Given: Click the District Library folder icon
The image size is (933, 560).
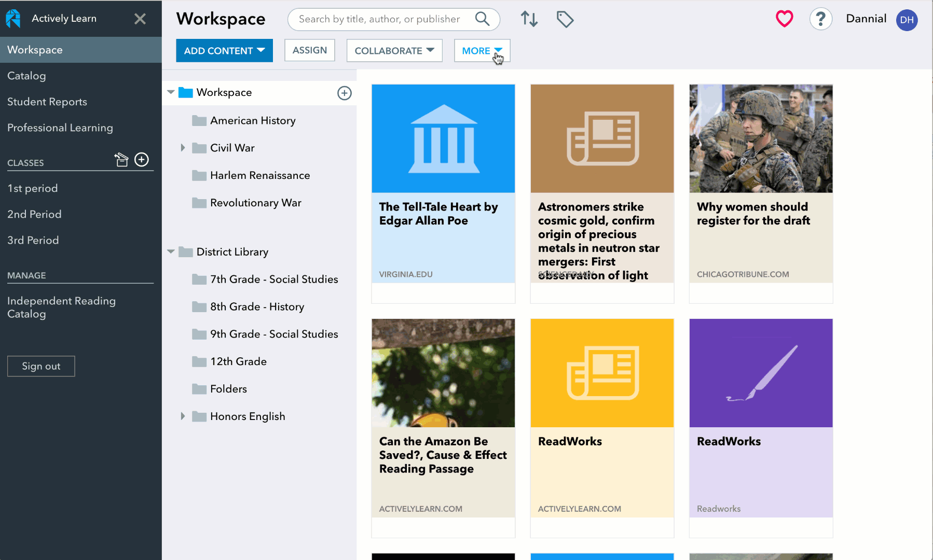Looking at the screenshot, I should 186,252.
